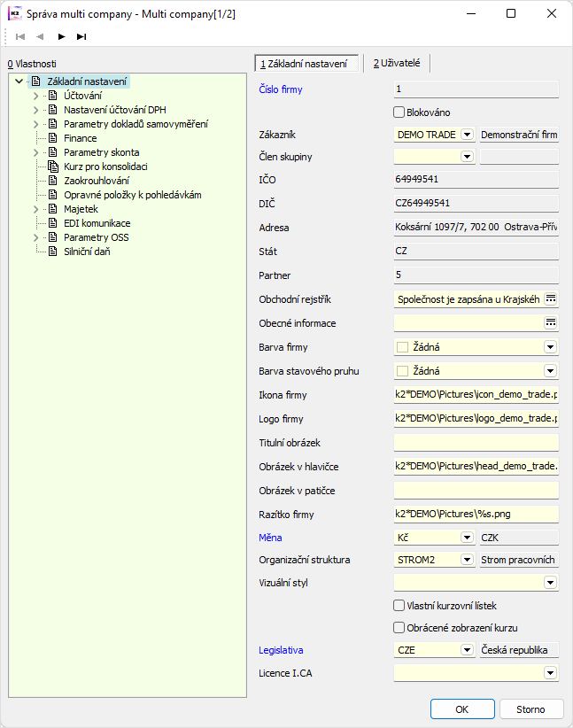573x728 pixels.
Task: Click the document icon beside Základní nastavení root
Action: tap(36, 81)
